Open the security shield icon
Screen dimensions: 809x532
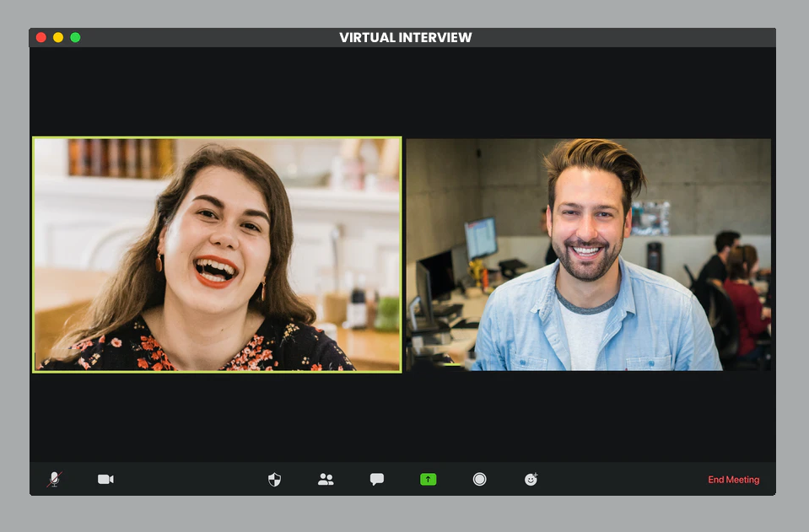click(x=274, y=480)
